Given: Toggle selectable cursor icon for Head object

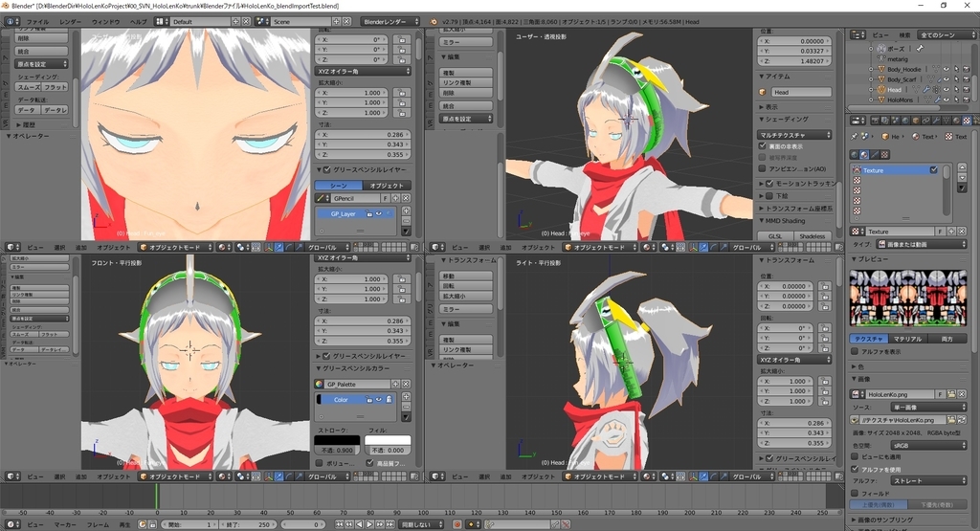Looking at the screenshot, I should pos(956,89).
